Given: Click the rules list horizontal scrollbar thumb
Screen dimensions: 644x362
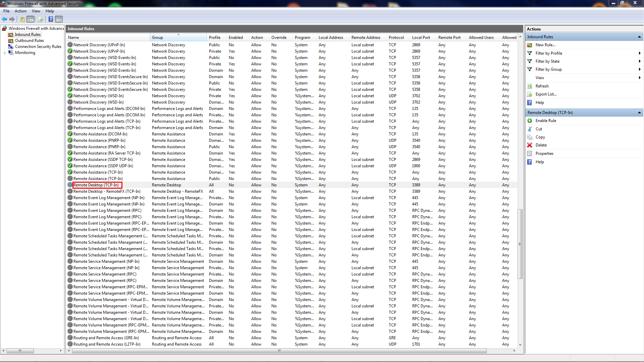Looking at the screenshot, I should 279,351.
